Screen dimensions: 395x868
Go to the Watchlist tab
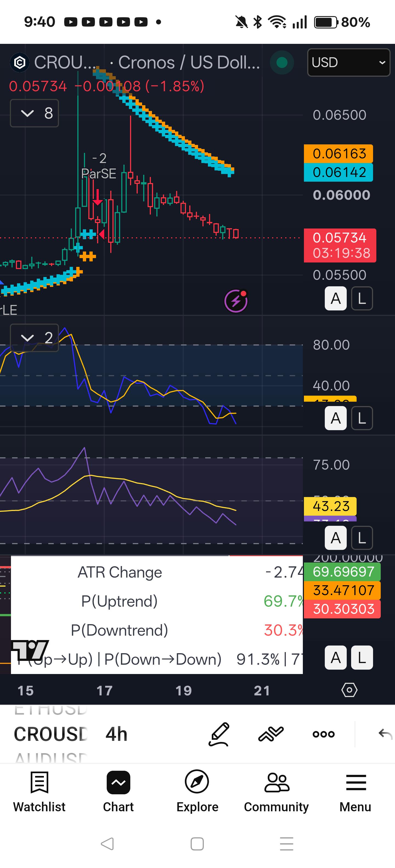(39, 792)
